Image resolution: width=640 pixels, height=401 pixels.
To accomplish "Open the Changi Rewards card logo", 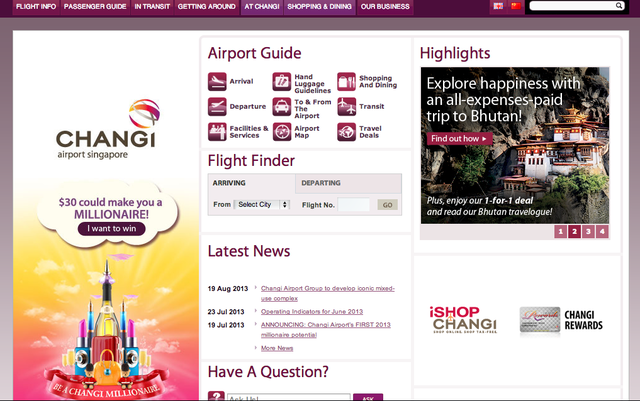I will [x=561, y=320].
